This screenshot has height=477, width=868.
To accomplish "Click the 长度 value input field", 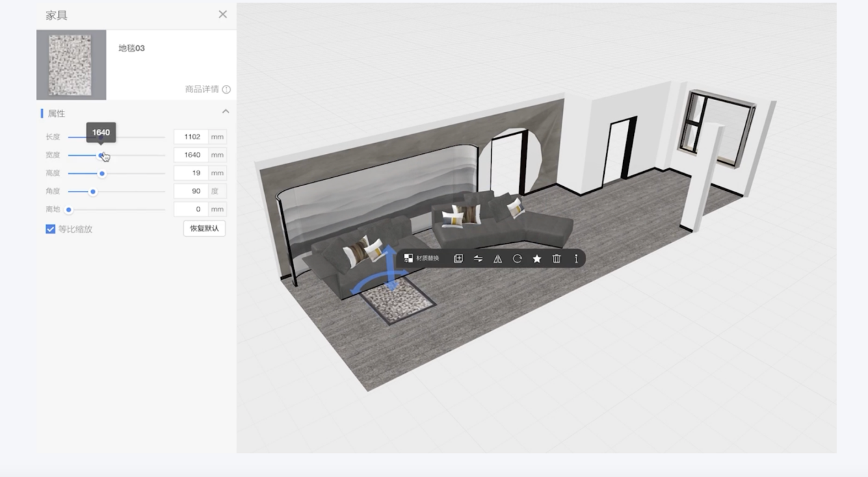I will click(192, 137).
